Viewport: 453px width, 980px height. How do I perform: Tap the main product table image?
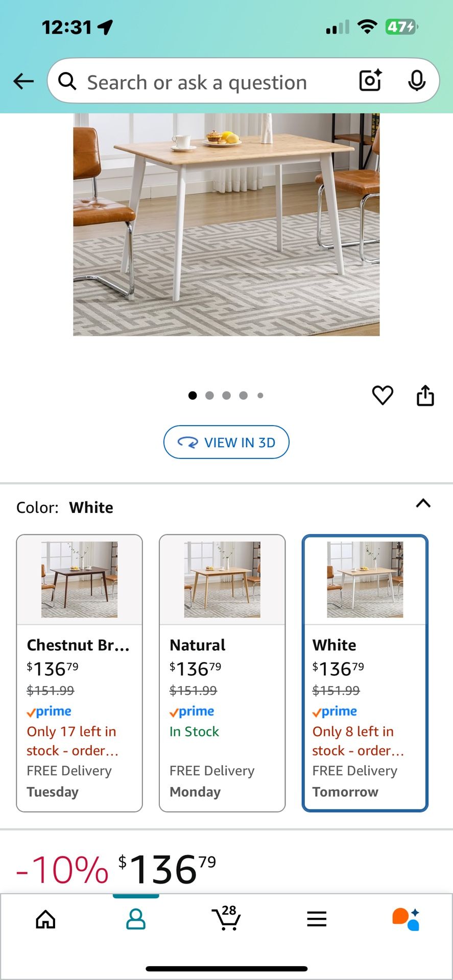[226, 225]
